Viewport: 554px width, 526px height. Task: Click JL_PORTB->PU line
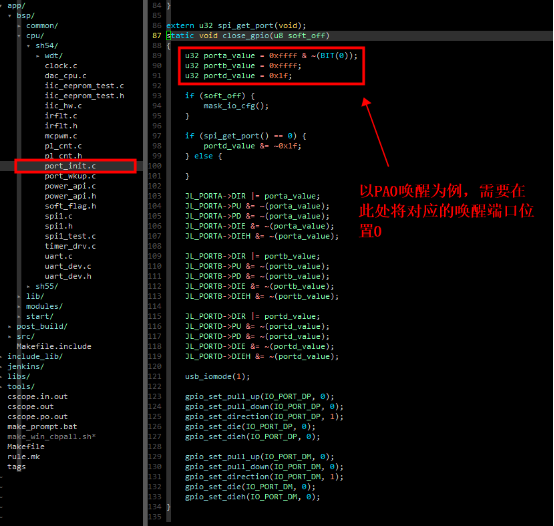[257, 266]
